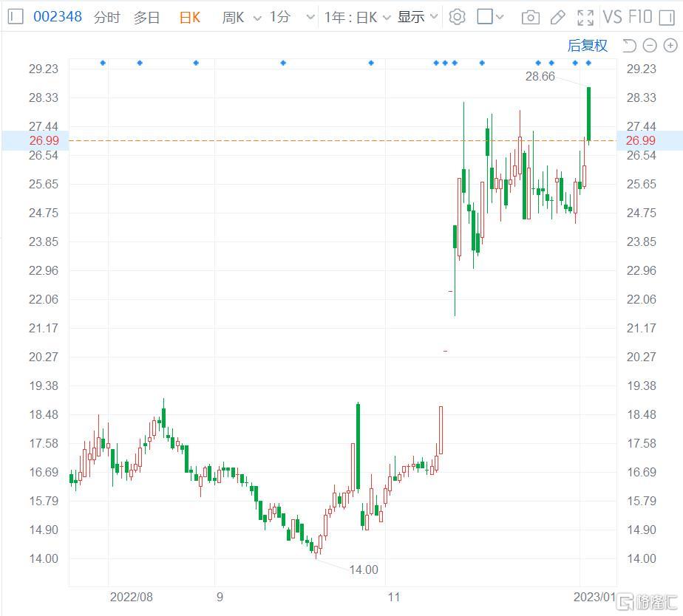Click the latest tall green candlestick at 28.66
The height and width of the screenshot is (616, 683).
point(589,114)
